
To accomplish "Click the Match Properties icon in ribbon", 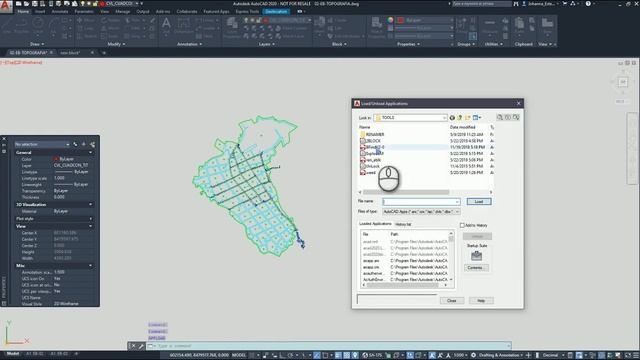I will click(x=376, y=27).
